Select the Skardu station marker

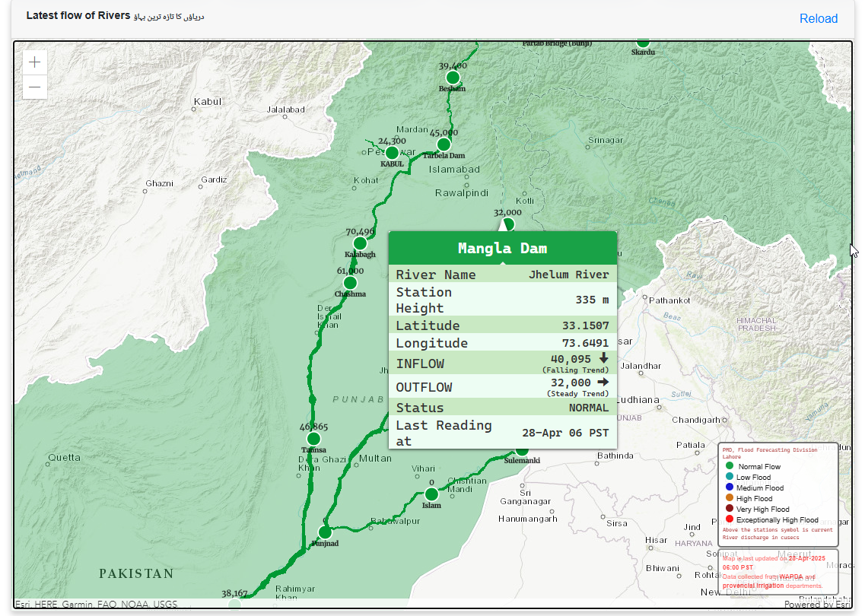point(643,43)
